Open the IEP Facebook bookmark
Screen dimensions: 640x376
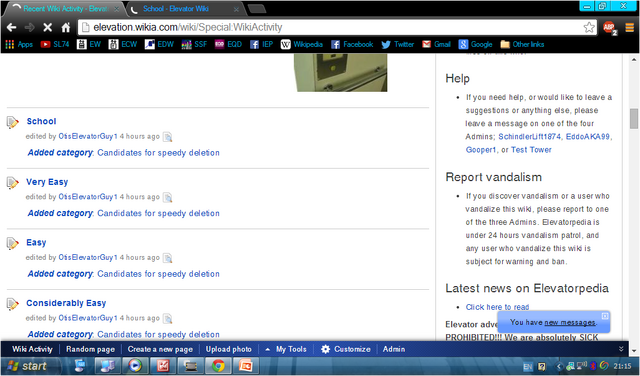262,44
